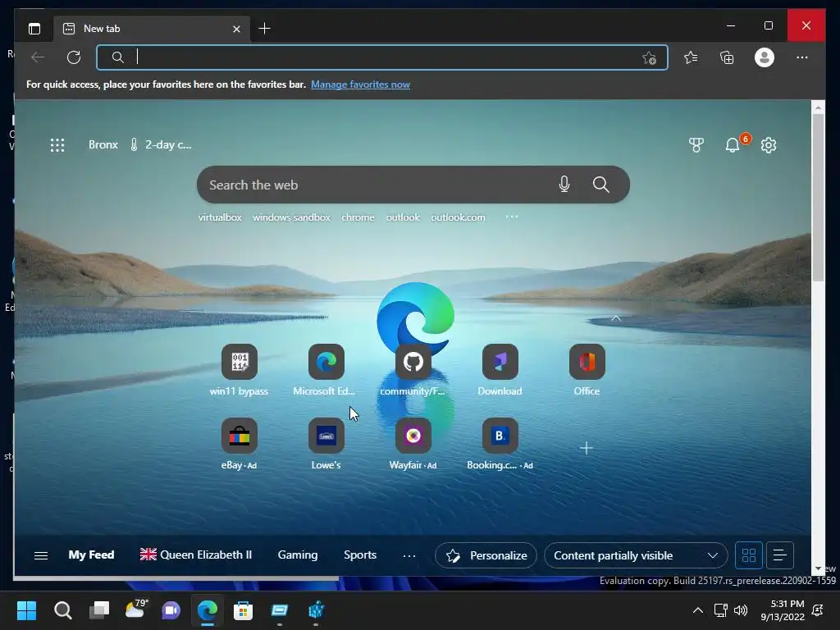Screen dimensions: 840x630
Task: Show hidden tray icons chevron
Action: pyautogui.click(x=698, y=610)
